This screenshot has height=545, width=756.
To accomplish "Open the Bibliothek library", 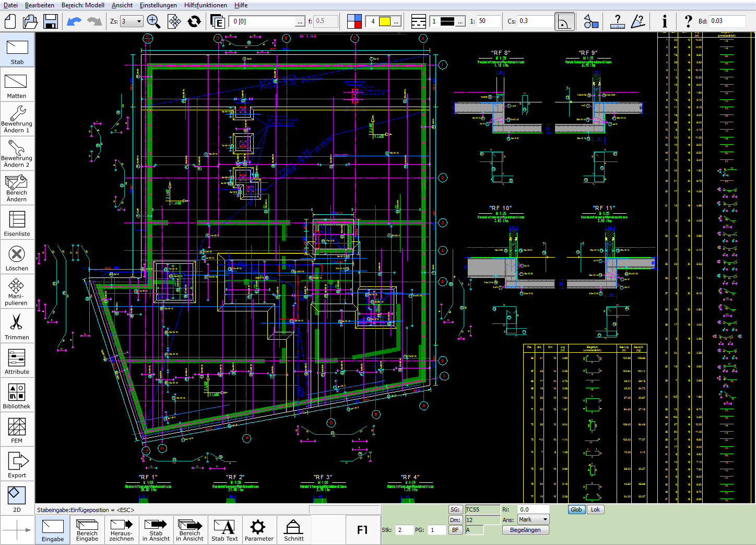I will coord(17,395).
